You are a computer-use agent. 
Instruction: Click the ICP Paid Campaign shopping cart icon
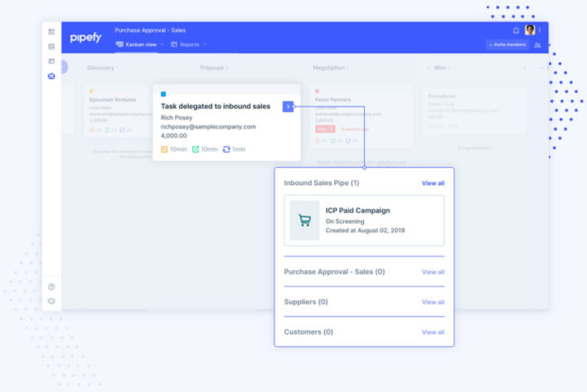304,220
